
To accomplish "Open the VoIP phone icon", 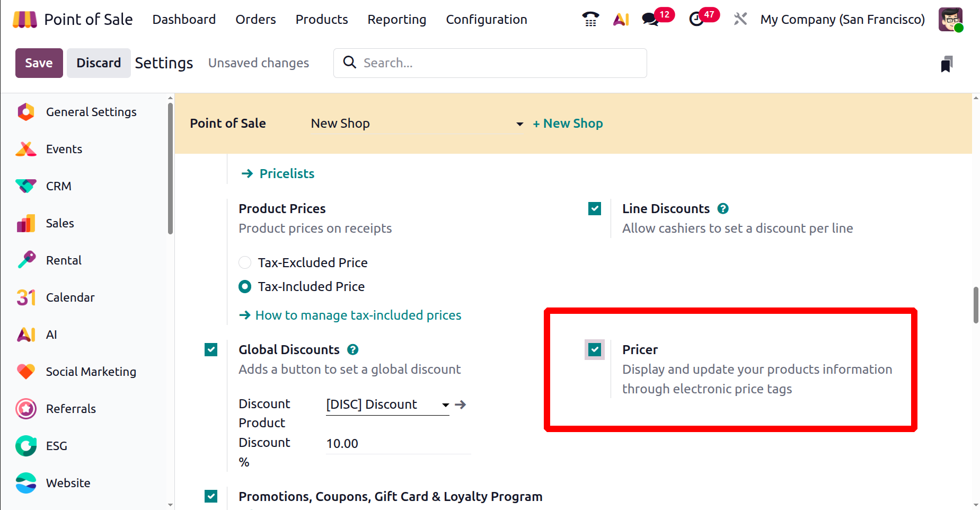I will 590,20.
